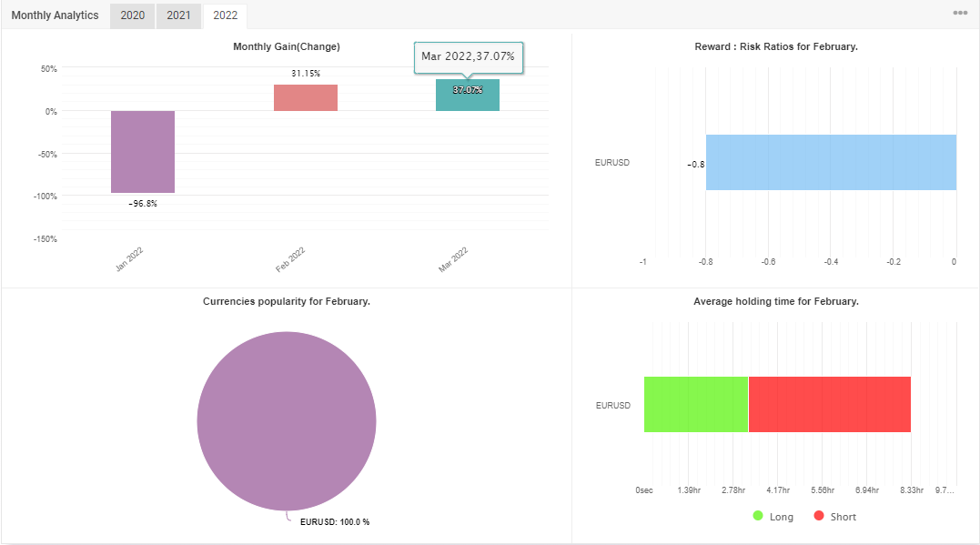The width and height of the screenshot is (980, 545).
Task: Click the green long holding time bar
Action: coord(696,404)
